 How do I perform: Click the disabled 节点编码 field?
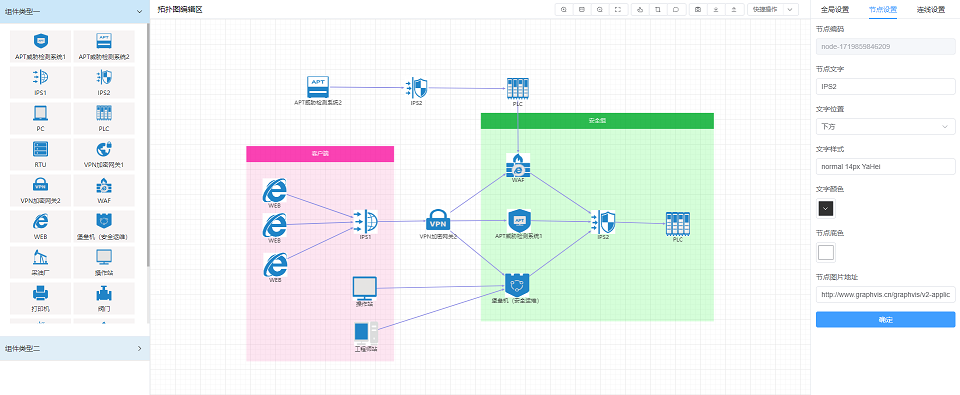pos(885,46)
